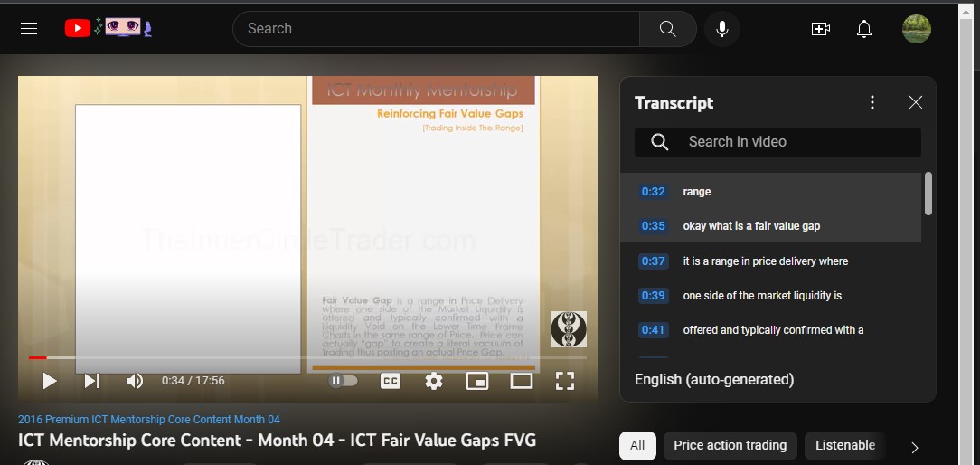Show more filter chips with arrow

[x=914, y=448]
